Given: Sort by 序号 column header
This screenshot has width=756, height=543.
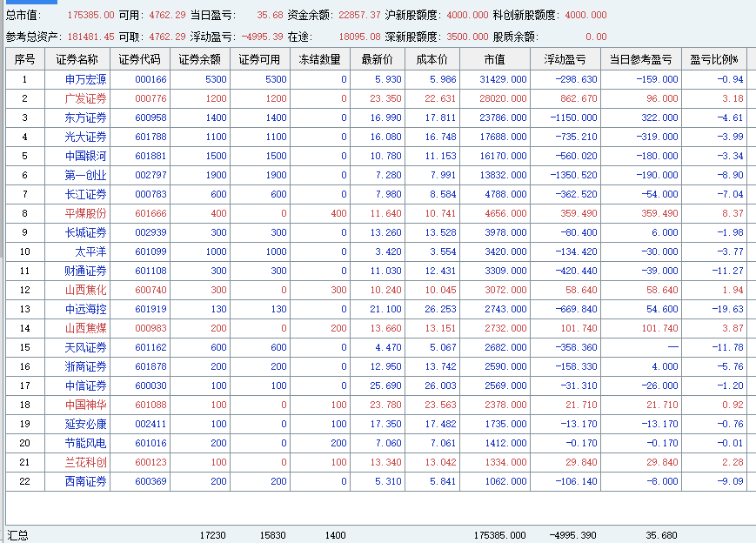Looking at the screenshot, I should [25, 60].
